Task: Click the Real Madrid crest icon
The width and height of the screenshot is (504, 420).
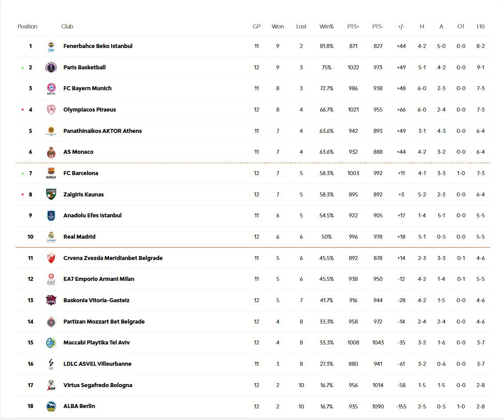Action: [51, 237]
